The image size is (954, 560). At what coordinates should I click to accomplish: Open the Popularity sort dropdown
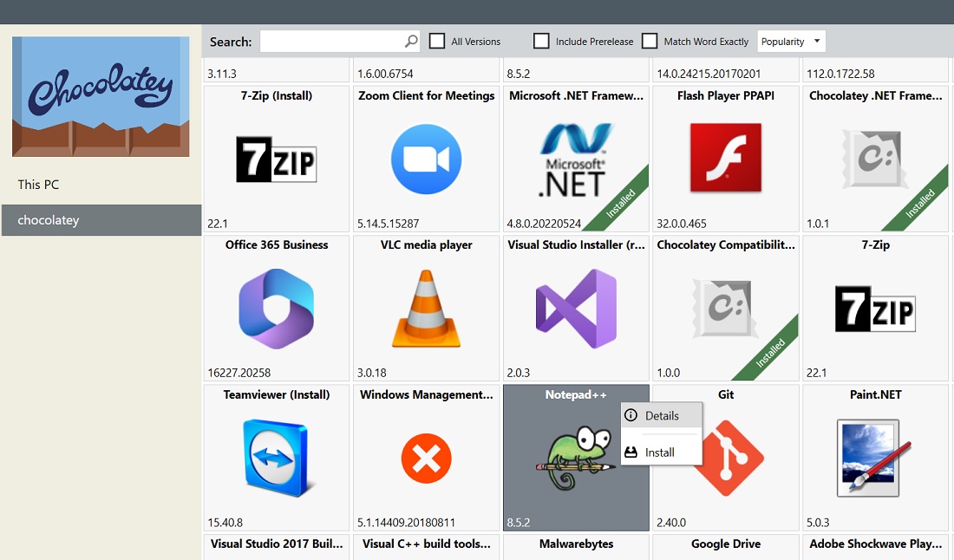(x=791, y=41)
